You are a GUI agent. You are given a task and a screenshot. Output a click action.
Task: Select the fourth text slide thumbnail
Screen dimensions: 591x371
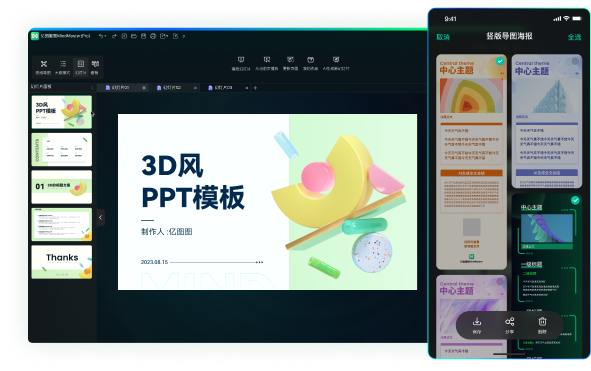point(62,224)
